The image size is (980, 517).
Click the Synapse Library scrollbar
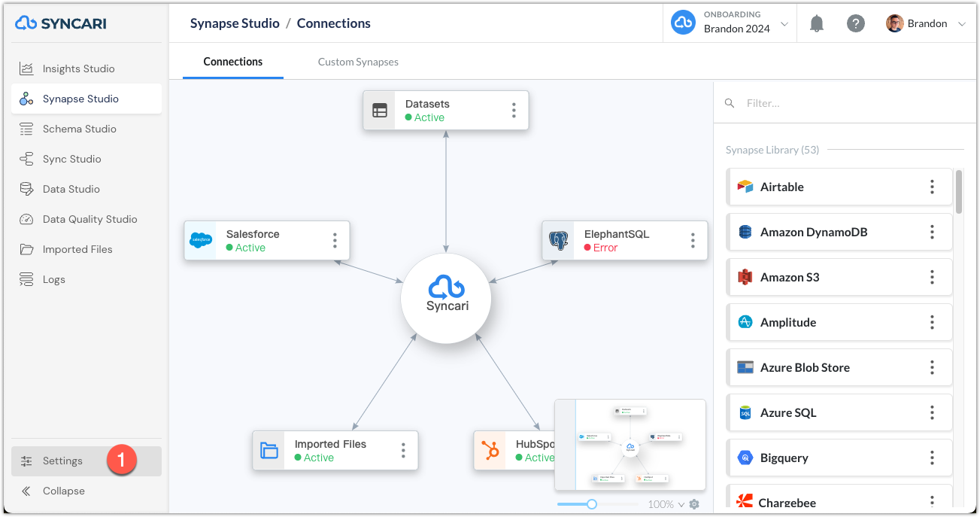(959, 192)
